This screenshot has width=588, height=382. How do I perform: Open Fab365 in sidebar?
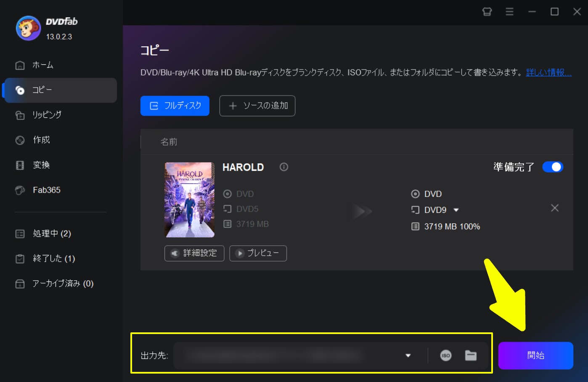click(38, 190)
